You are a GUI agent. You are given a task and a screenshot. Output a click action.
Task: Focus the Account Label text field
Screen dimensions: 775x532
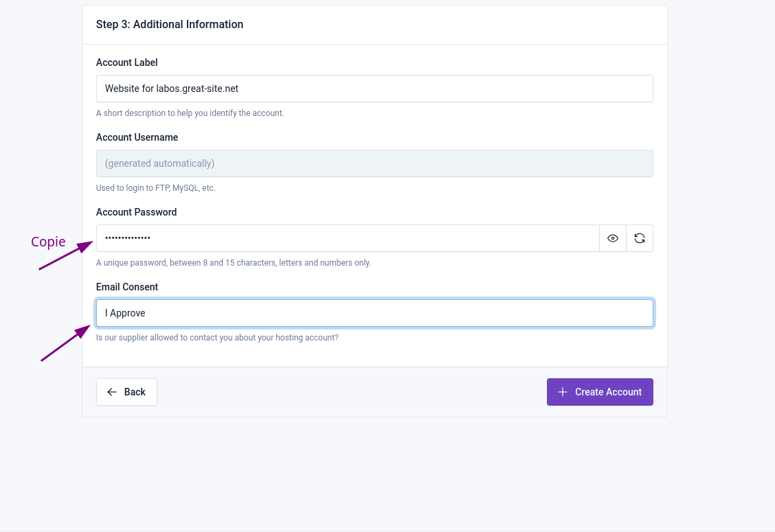374,89
